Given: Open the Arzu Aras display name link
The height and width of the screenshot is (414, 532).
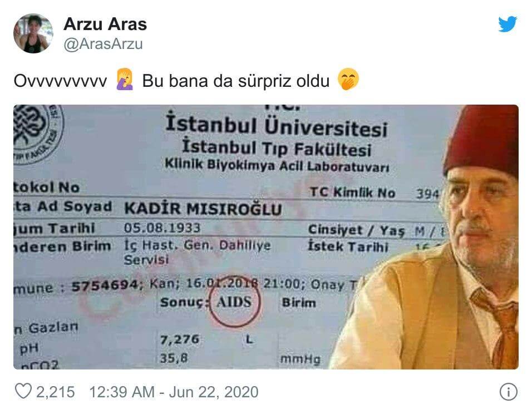Looking at the screenshot, I should coord(105,24).
